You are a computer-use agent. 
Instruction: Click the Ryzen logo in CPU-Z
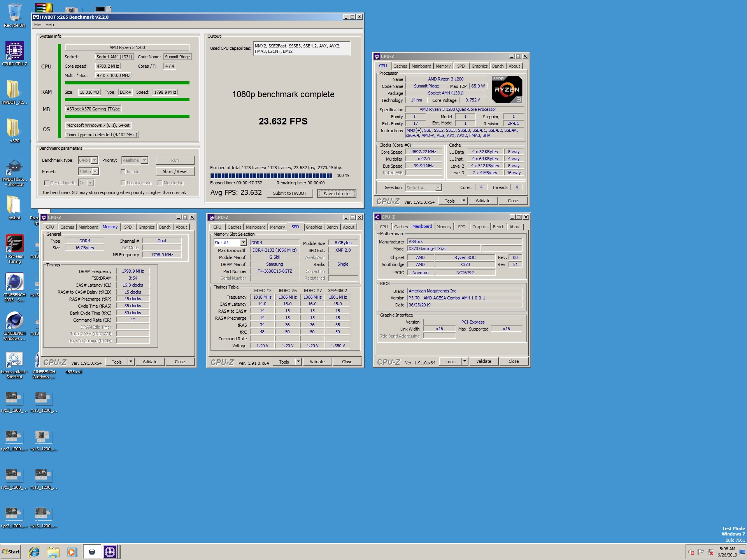(x=507, y=89)
